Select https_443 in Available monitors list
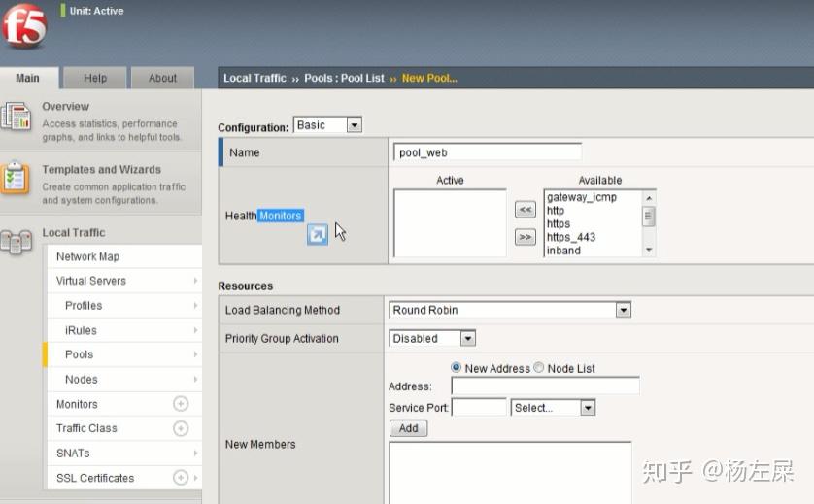This screenshot has width=814, height=504. pyautogui.click(x=571, y=237)
